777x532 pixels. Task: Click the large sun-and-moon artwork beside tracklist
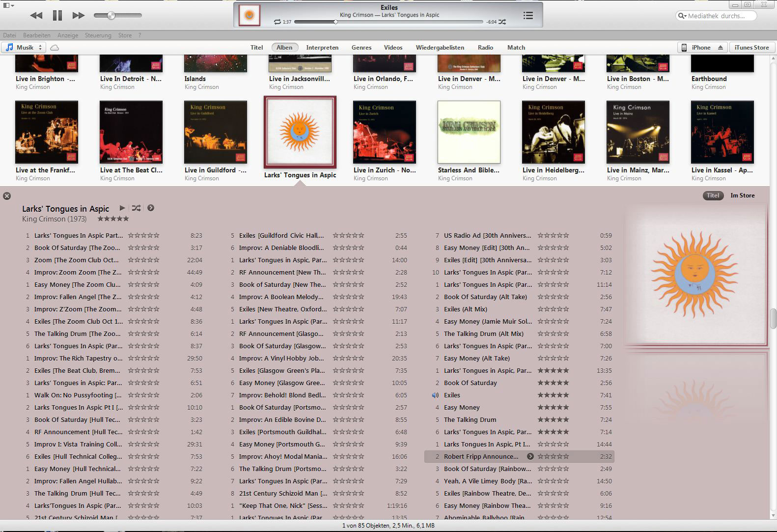point(696,275)
